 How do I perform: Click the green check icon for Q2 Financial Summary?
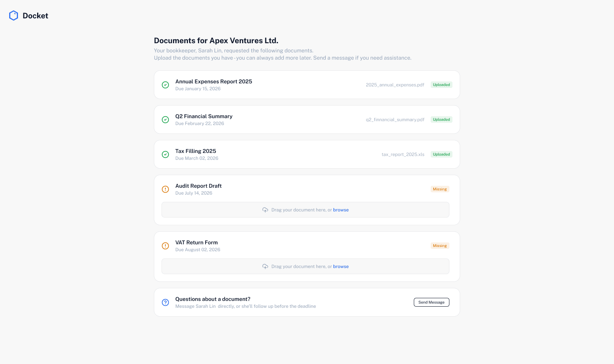[165, 120]
